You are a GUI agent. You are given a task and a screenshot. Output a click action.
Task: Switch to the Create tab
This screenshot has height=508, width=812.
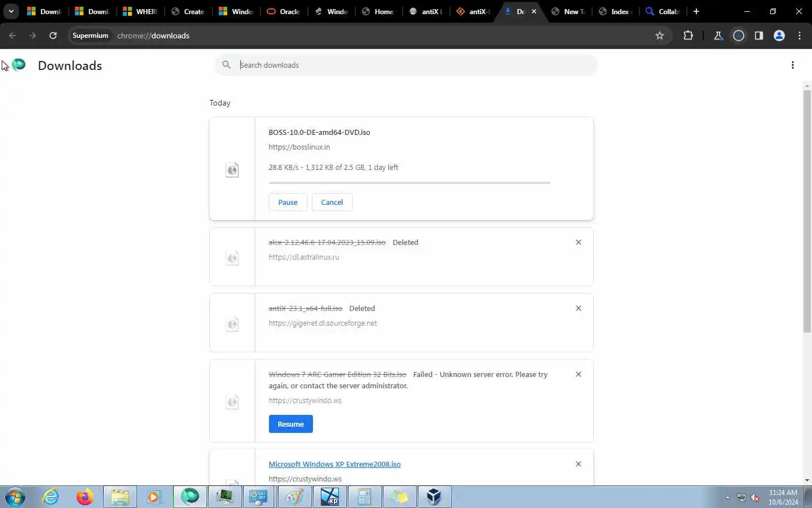[x=188, y=11]
